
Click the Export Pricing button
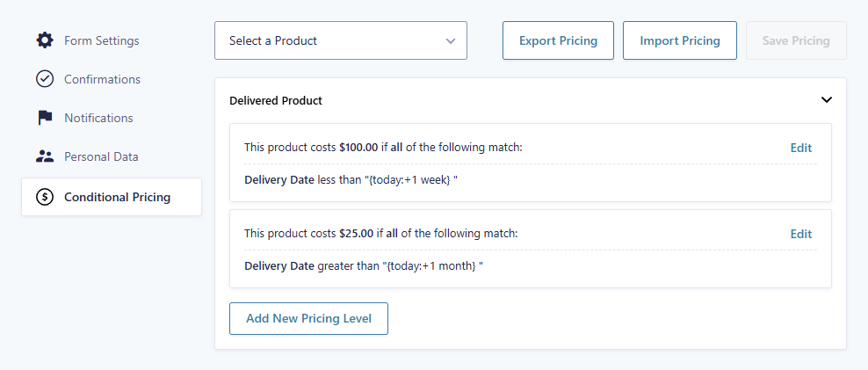(558, 40)
